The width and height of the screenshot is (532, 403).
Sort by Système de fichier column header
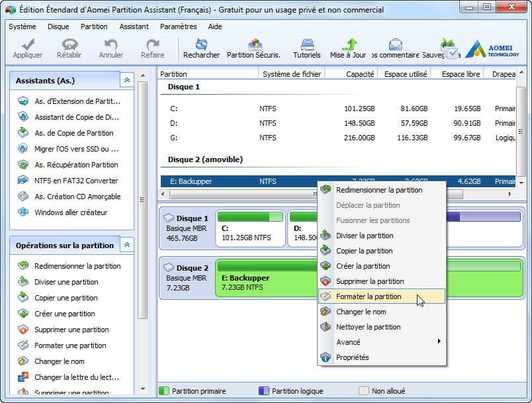292,74
